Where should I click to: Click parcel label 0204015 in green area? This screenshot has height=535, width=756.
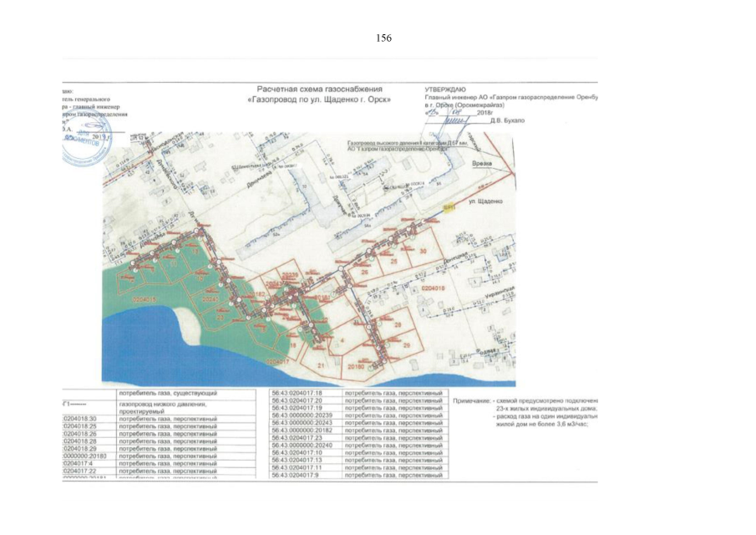pyautogui.click(x=144, y=298)
